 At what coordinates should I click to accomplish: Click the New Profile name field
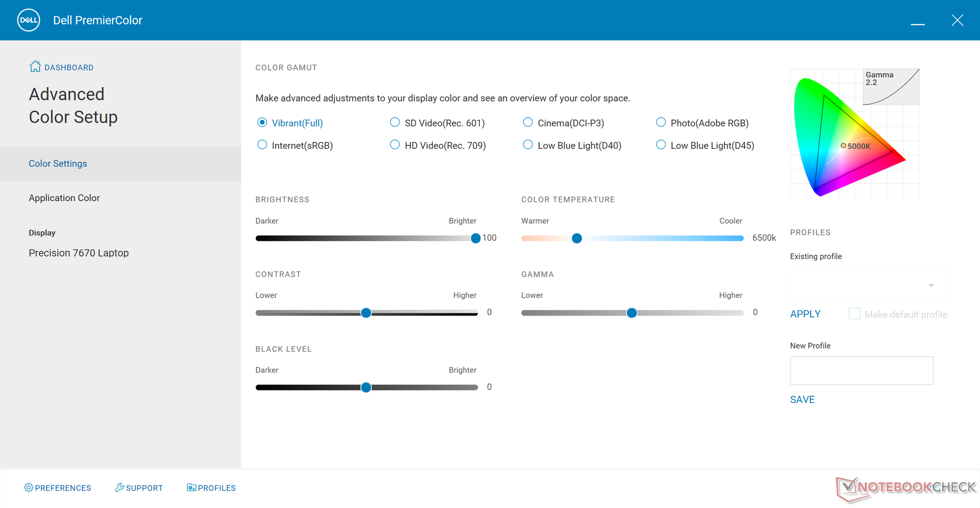[x=862, y=371]
